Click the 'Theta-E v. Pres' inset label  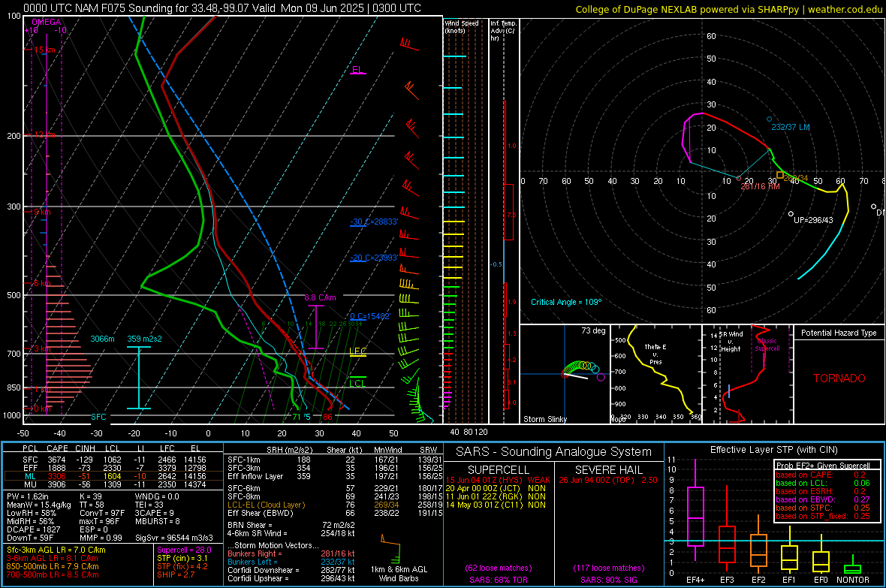click(x=655, y=354)
